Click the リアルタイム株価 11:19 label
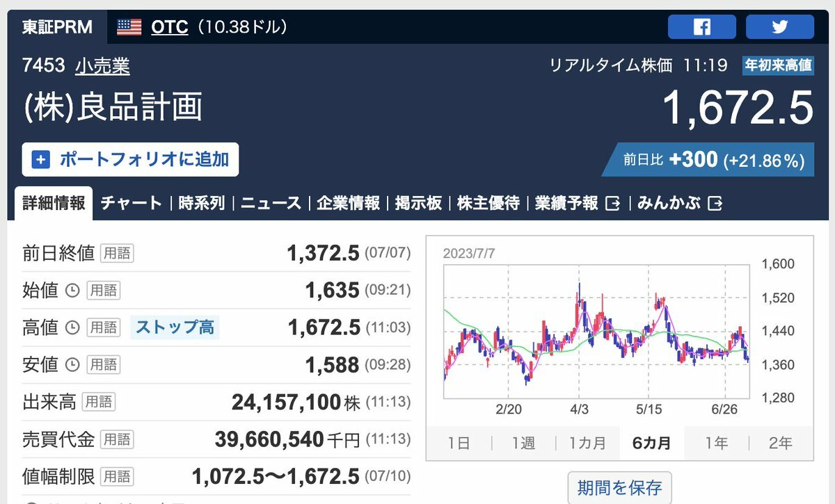This screenshot has width=835, height=504. [x=638, y=66]
